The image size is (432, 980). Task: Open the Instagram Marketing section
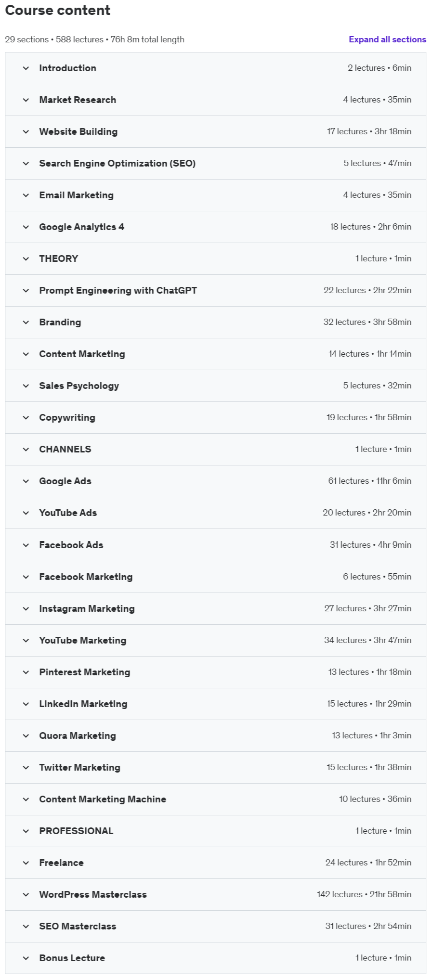[x=87, y=608]
